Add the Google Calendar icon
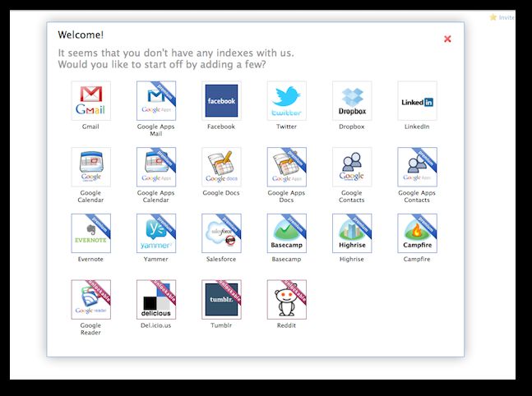This screenshot has width=532, height=396. [91, 167]
